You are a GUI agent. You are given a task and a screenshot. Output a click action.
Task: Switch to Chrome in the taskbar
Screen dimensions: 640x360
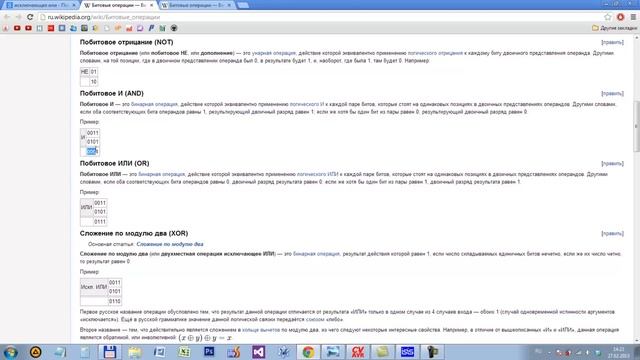pos(308,352)
